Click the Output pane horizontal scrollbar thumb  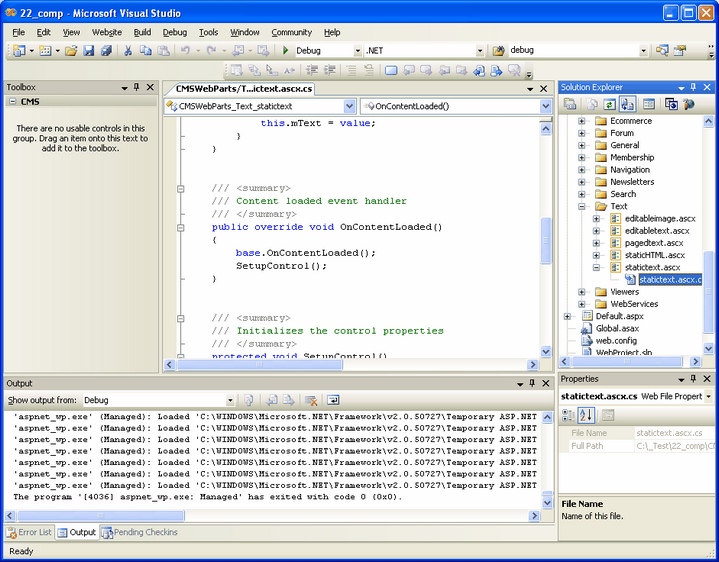[101, 516]
